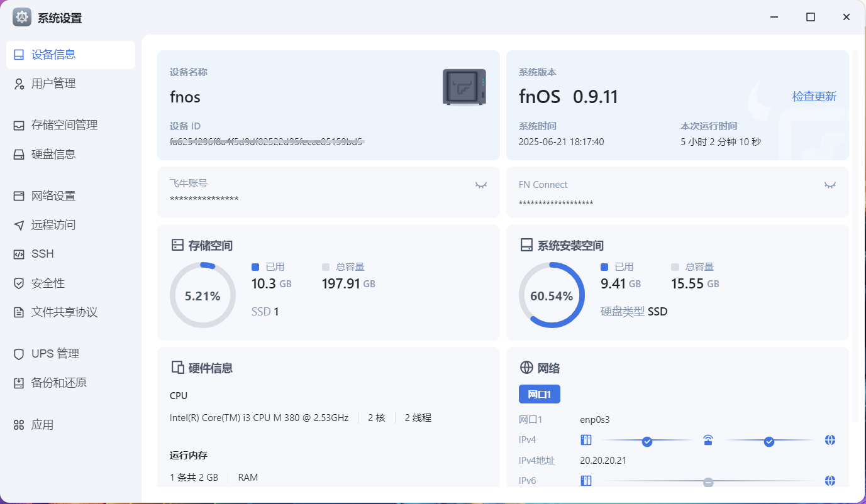
Task: Click the 设备信息 sidebar icon
Action: [19, 55]
